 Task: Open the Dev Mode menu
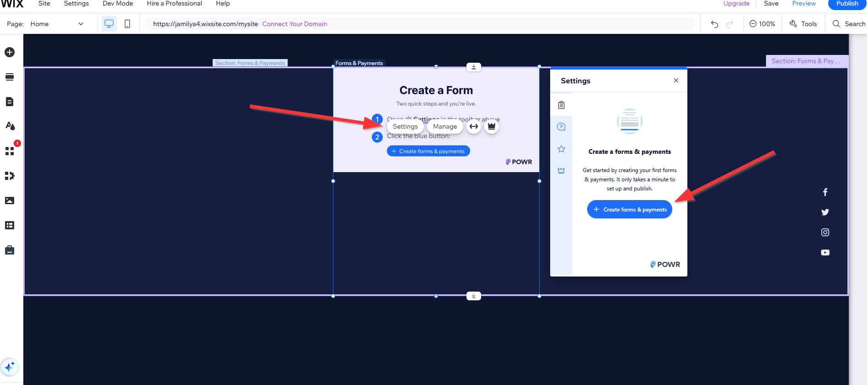point(118,4)
